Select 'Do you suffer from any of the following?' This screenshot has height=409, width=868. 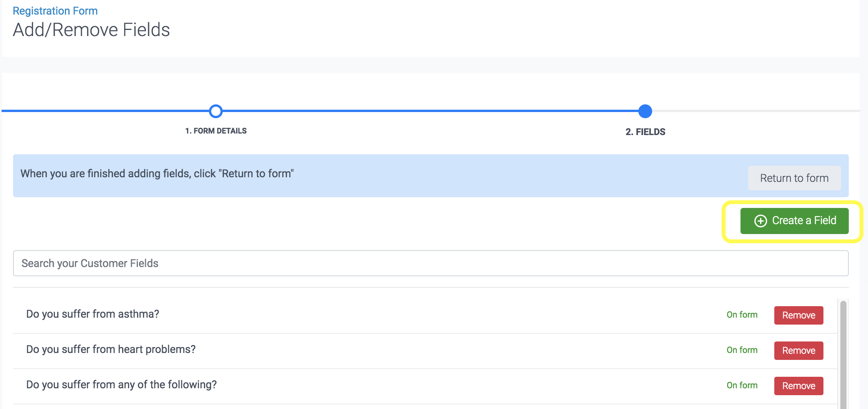pyautogui.click(x=121, y=384)
